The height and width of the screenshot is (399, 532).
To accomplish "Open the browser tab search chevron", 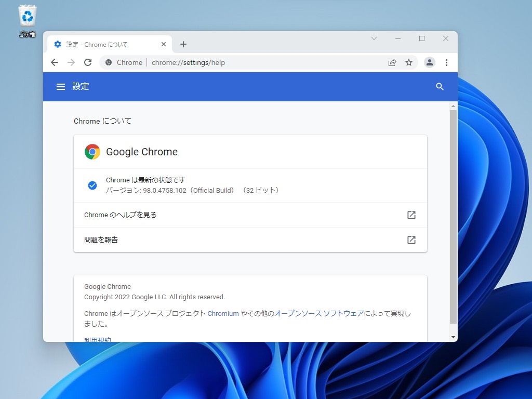I will 374,38.
